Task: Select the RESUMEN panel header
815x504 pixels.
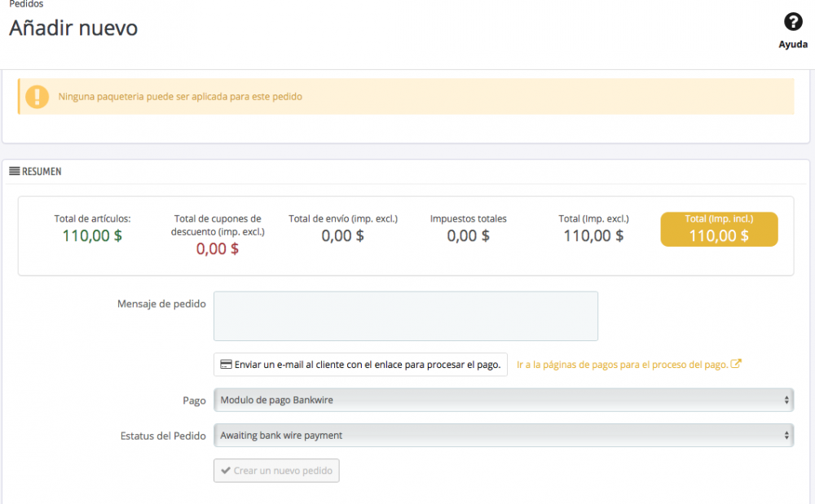Action: point(41,171)
